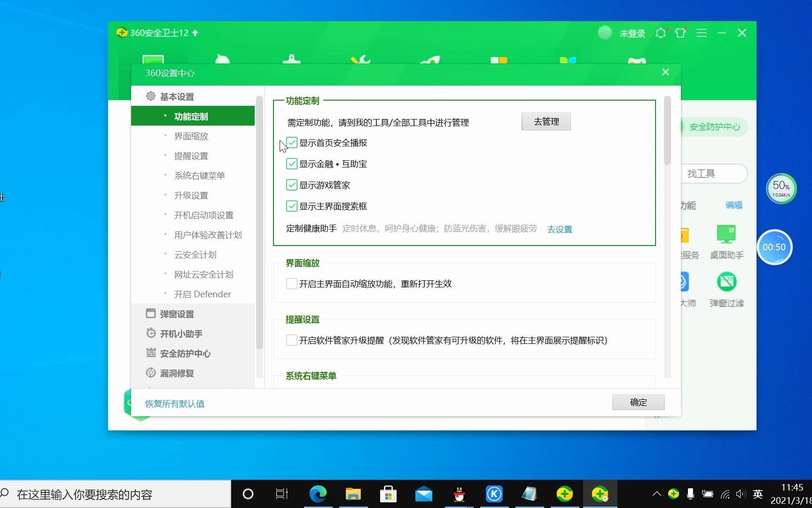Screen dimensions: 812x508
Task: Open Kugou music K icon in taskbar
Action: [494, 494]
